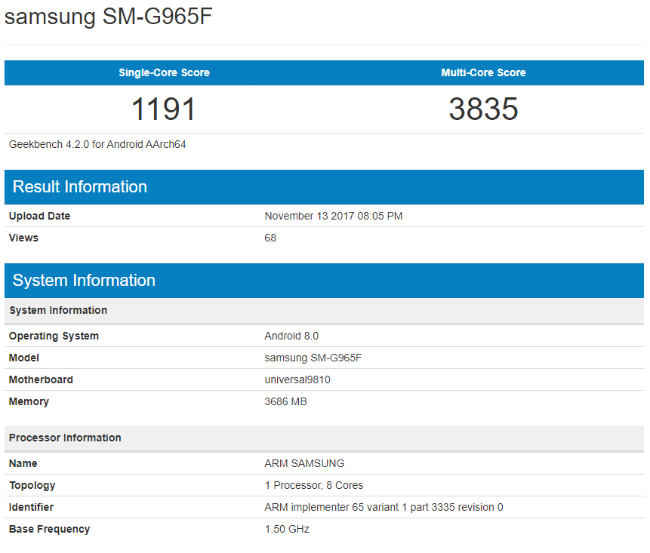Click the ARM implementer 65 variant identifier value

coord(384,507)
